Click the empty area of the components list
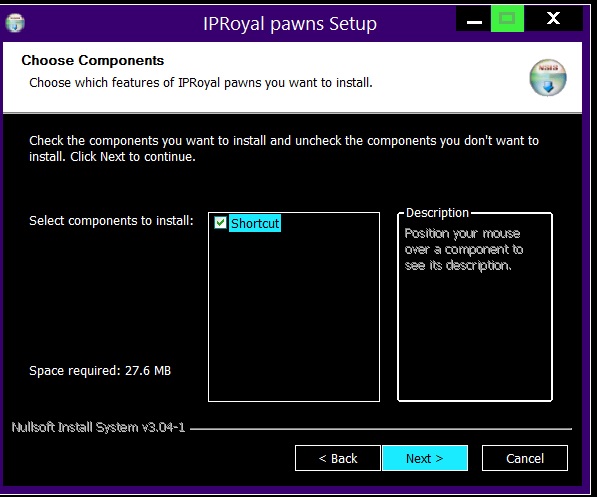The height and width of the screenshot is (497, 597). pos(294,316)
